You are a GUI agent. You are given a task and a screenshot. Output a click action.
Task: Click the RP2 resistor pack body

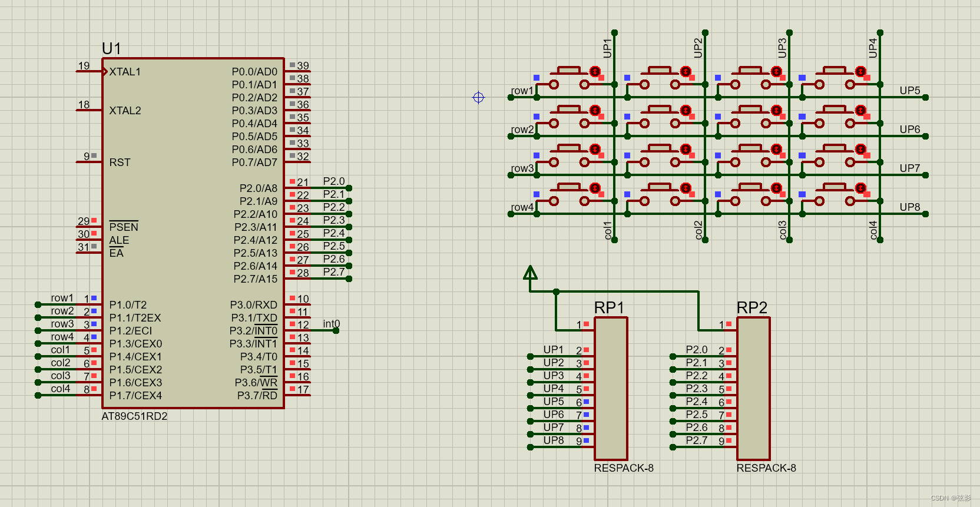coord(753,389)
